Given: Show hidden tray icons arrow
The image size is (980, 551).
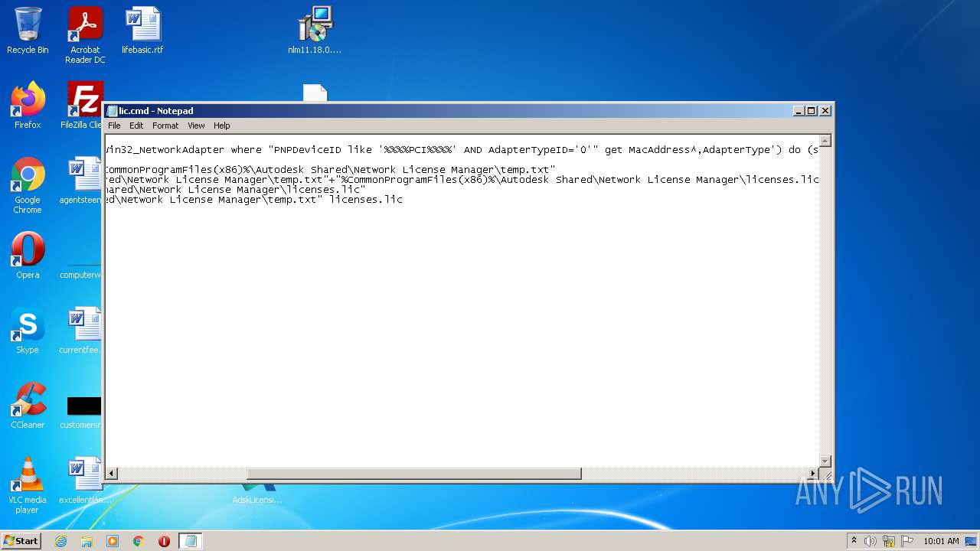Looking at the screenshot, I should 854,541.
